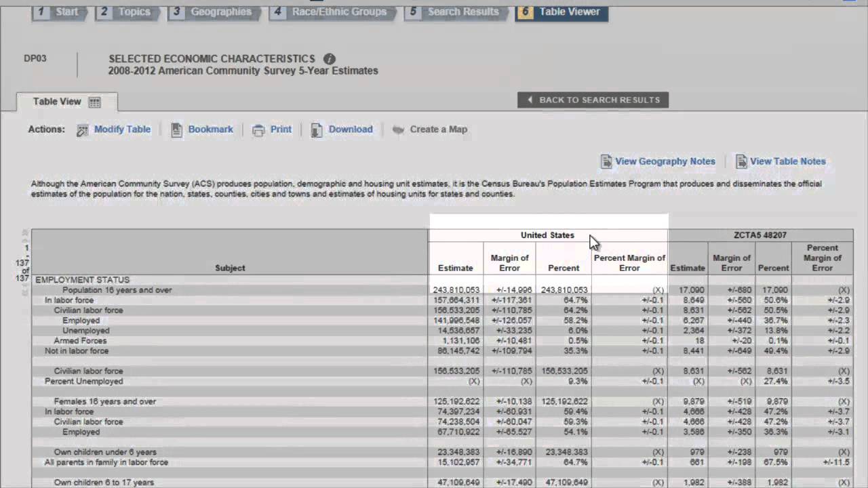Click the View Table Notes icon
Image resolution: width=868 pixels, height=488 pixels.
tap(741, 161)
